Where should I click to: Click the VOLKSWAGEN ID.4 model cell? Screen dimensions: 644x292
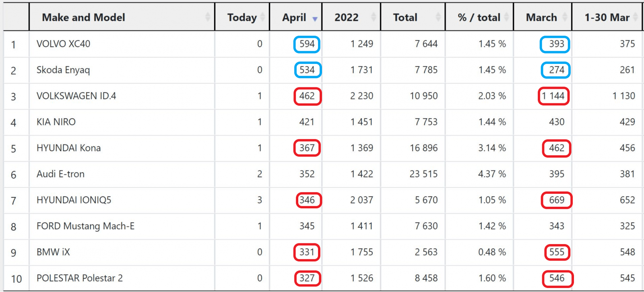[x=76, y=96]
